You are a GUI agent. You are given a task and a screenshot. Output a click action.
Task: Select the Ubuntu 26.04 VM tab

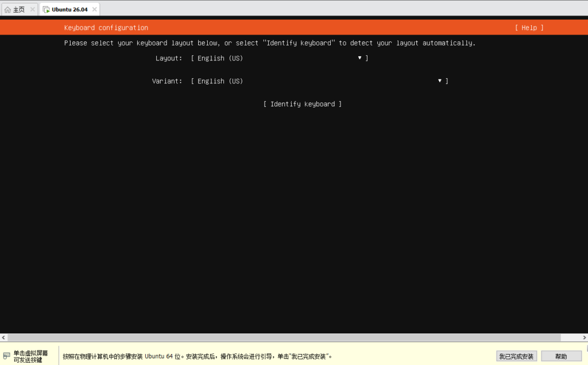click(x=69, y=10)
